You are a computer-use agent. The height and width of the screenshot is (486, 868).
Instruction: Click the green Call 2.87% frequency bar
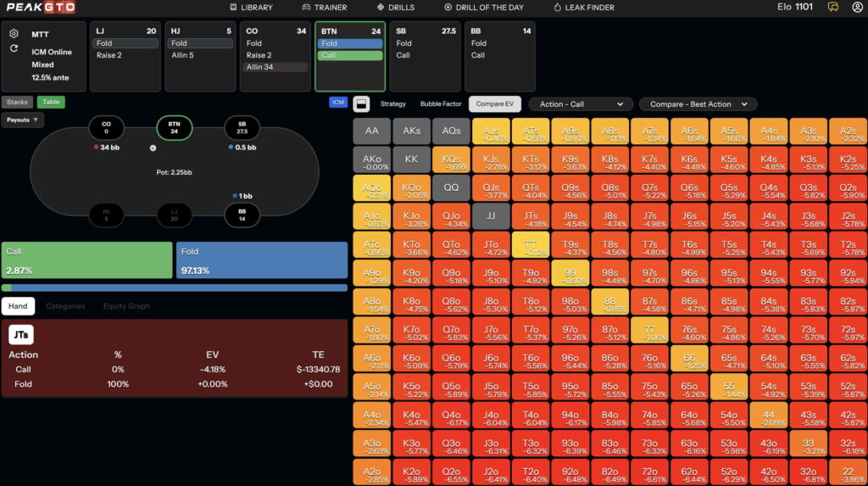coord(87,260)
